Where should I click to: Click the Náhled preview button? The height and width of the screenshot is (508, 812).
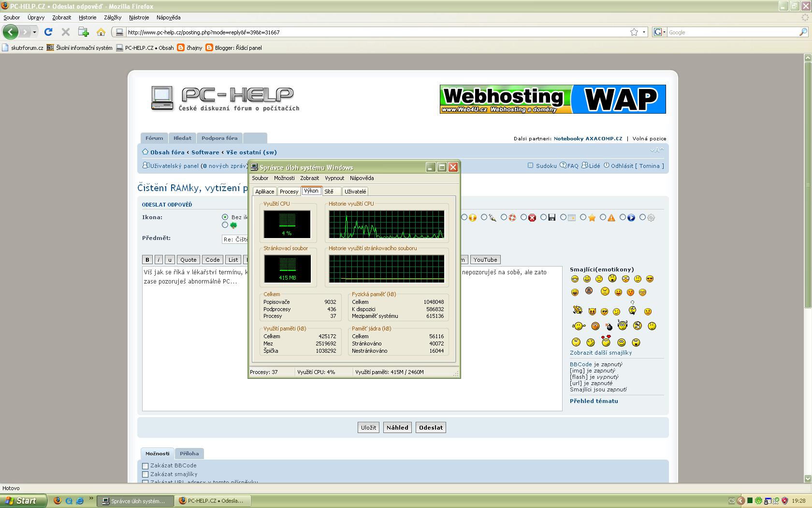point(397,428)
